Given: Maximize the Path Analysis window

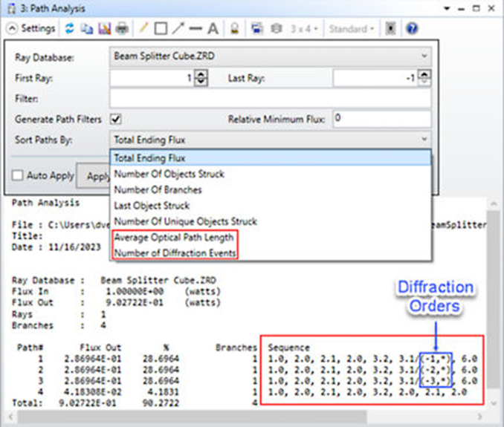Looking at the screenshot, I should click(x=476, y=9).
